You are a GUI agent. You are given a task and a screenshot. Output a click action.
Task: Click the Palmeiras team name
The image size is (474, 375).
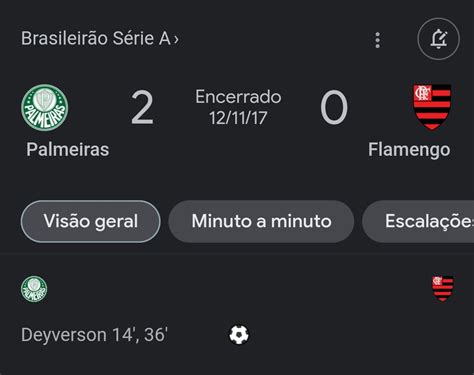click(68, 149)
